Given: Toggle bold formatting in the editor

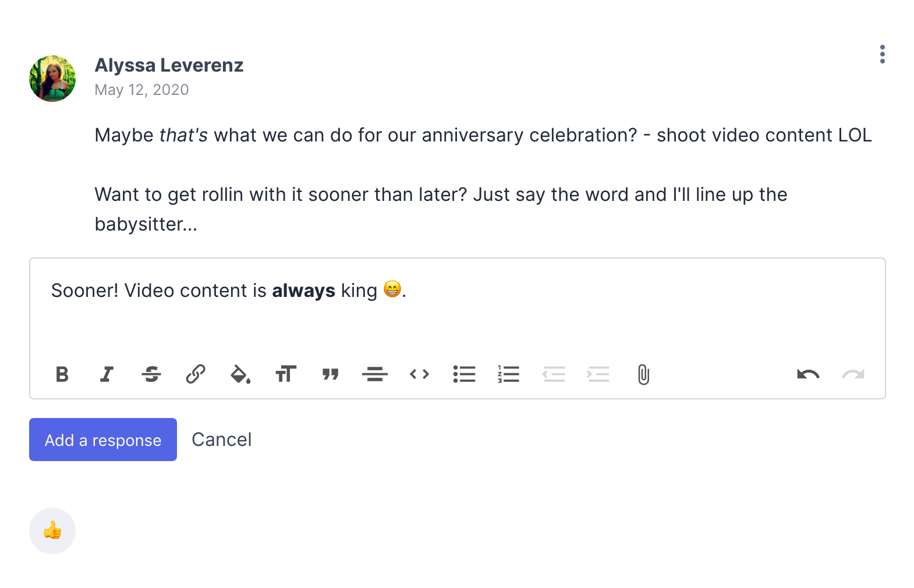Looking at the screenshot, I should 62,374.
